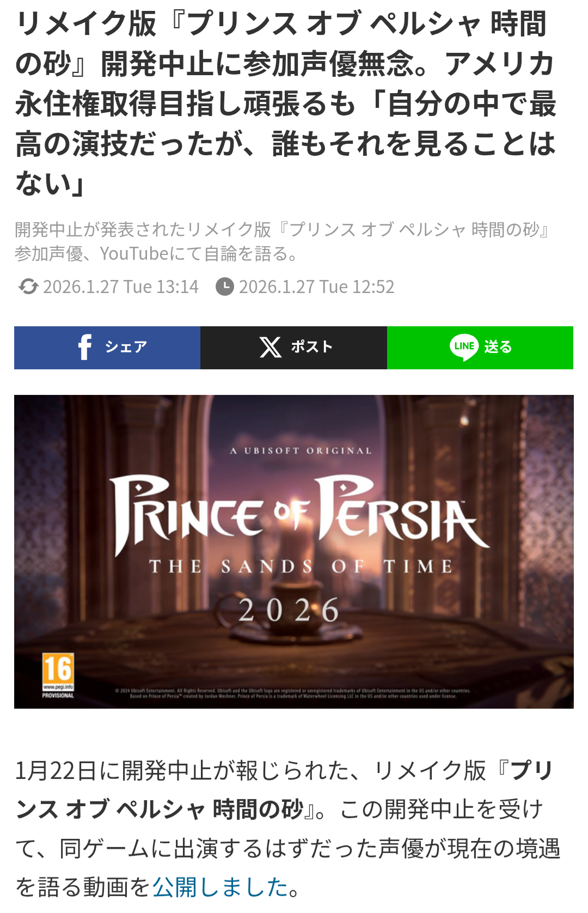Click "A UBISOFT ORIGINAL" text in image
Screen dimensions: 588x913
[x=301, y=451]
